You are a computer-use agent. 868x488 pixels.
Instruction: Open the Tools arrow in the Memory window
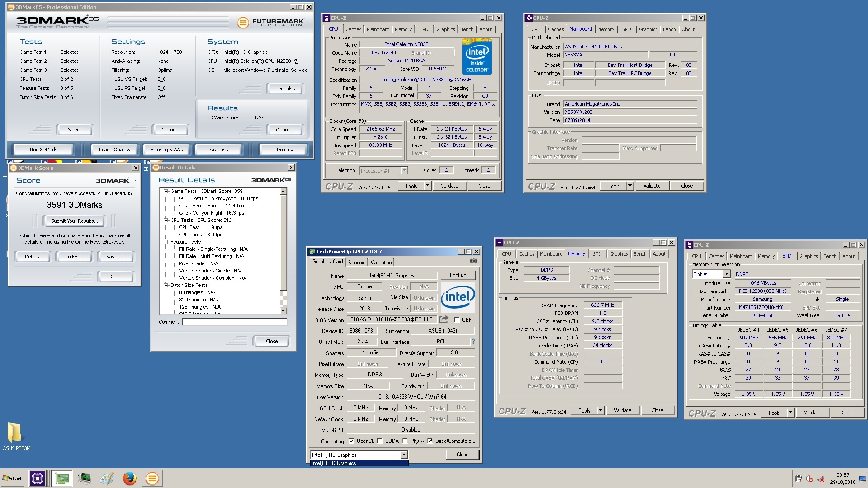point(600,410)
